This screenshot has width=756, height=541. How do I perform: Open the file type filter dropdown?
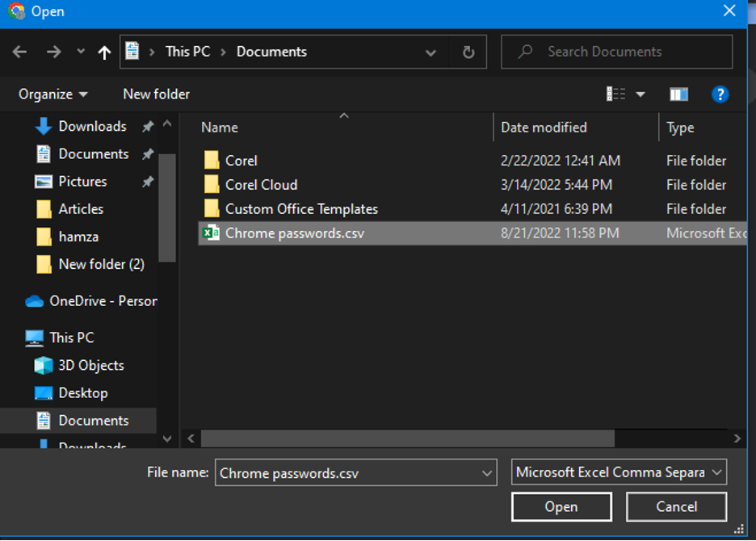tap(619, 472)
